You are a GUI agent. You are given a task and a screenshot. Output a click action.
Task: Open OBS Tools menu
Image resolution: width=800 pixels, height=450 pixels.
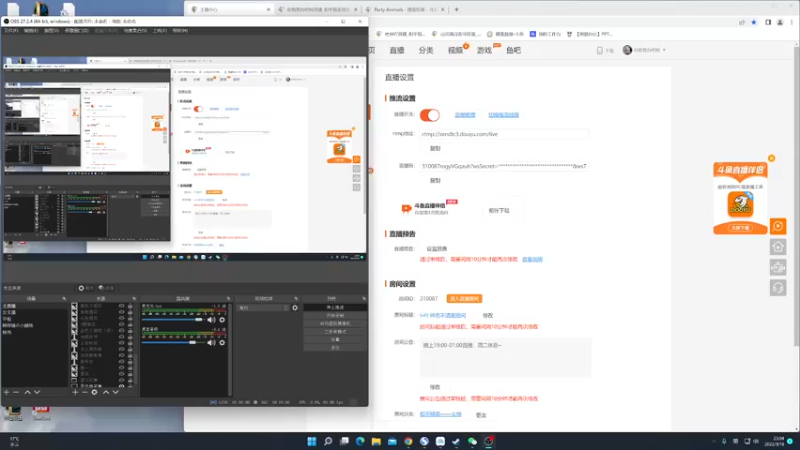coord(160,31)
